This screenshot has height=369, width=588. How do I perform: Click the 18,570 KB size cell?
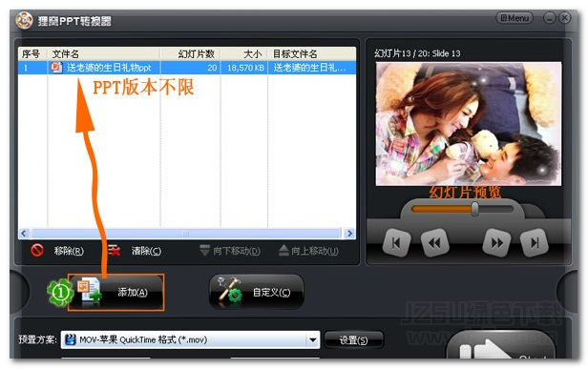245,68
